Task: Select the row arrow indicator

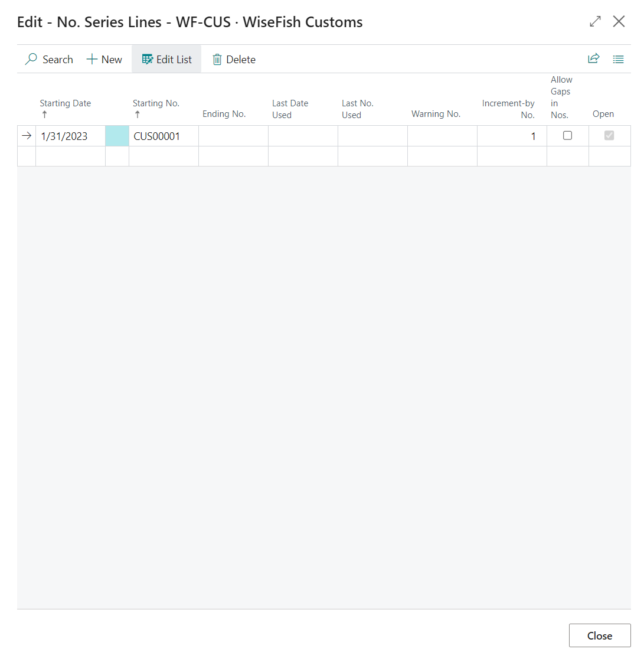Action: 27,136
